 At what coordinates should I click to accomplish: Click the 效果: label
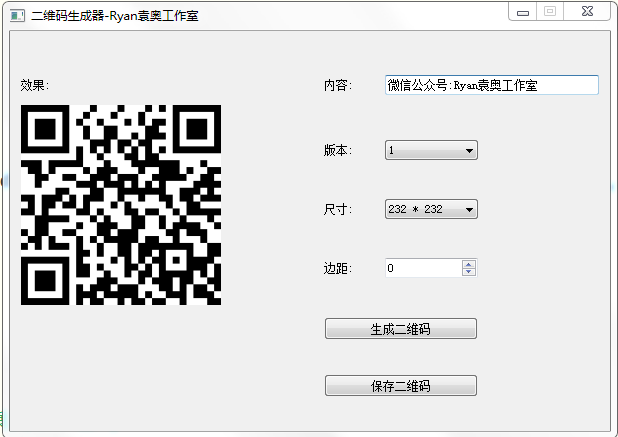point(35,85)
